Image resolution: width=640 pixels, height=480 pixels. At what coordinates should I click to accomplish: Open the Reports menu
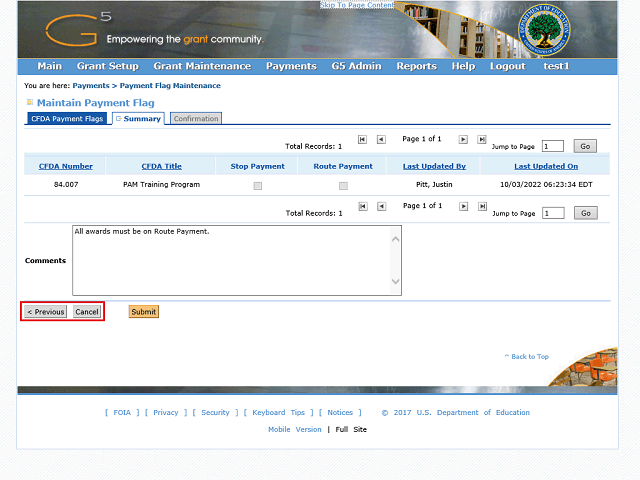pos(417,66)
